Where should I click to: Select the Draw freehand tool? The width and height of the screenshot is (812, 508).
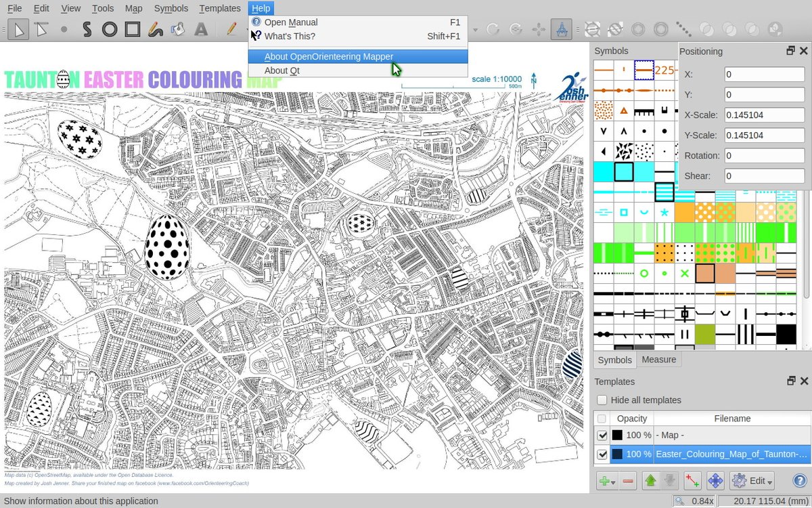[x=156, y=29]
